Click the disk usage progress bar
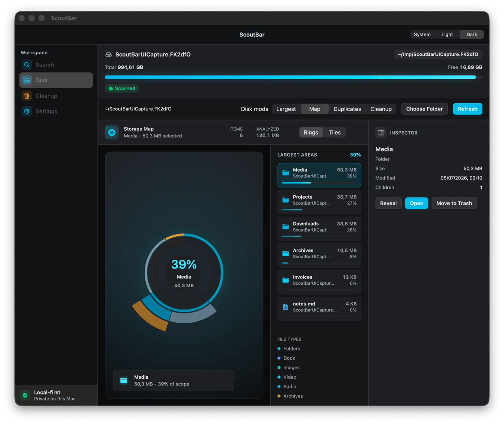Viewport: 504px width, 424px height. 293,77
